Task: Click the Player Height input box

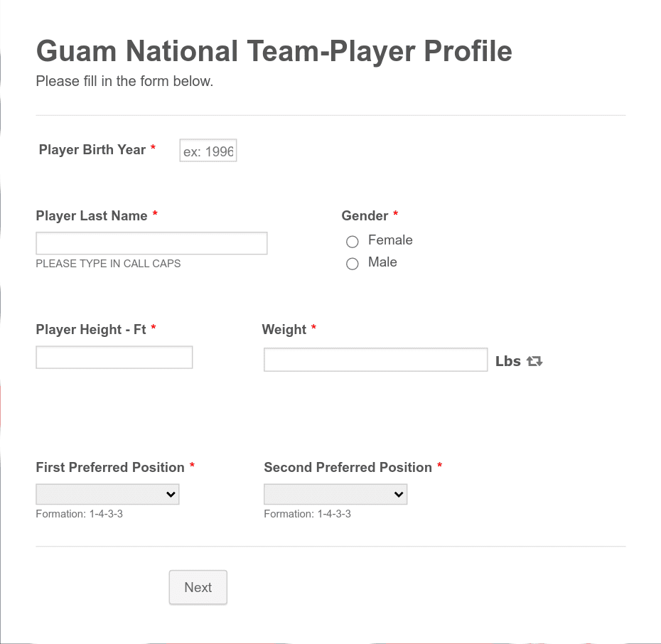Action: [x=114, y=358]
